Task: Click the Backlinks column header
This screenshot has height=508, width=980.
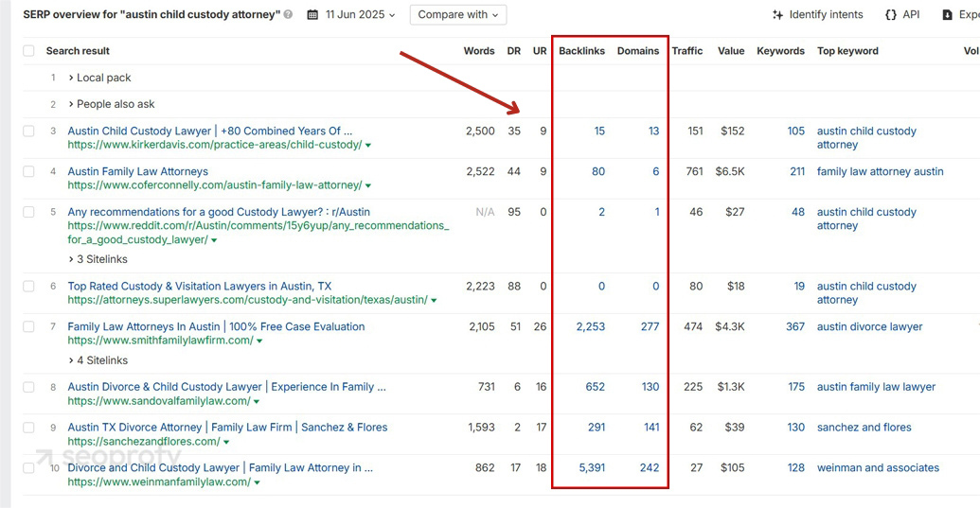Action: 582,51
